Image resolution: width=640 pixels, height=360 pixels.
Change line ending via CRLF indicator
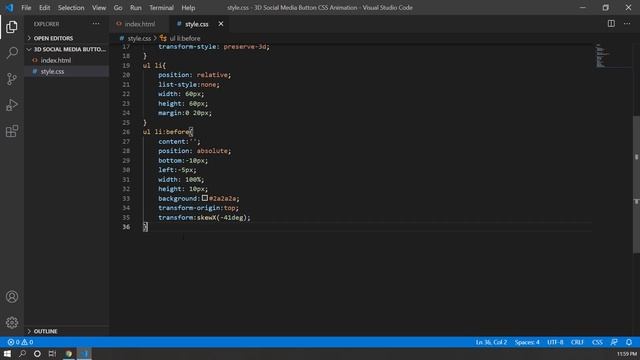pos(577,342)
